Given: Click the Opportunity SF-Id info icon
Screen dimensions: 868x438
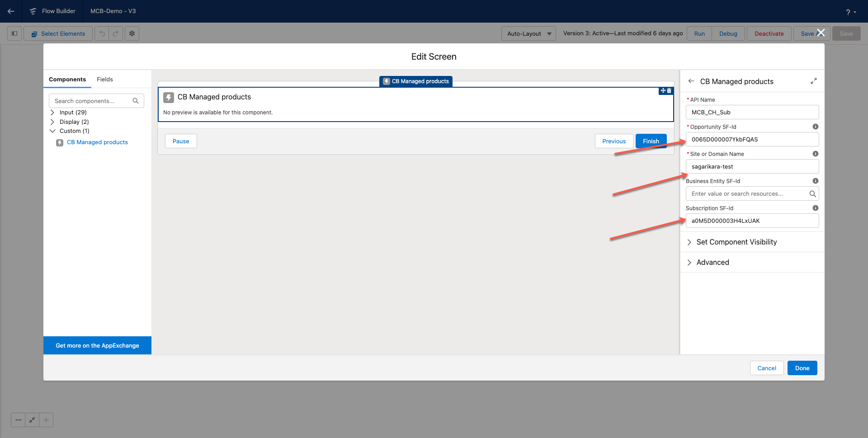Looking at the screenshot, I should coord(815,127).
